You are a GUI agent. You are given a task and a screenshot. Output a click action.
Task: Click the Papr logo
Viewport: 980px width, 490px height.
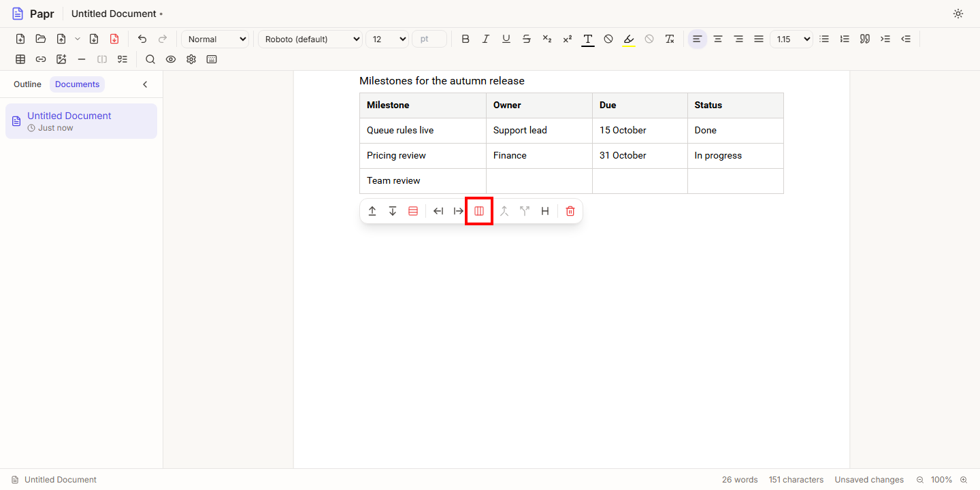click(33, 14)
